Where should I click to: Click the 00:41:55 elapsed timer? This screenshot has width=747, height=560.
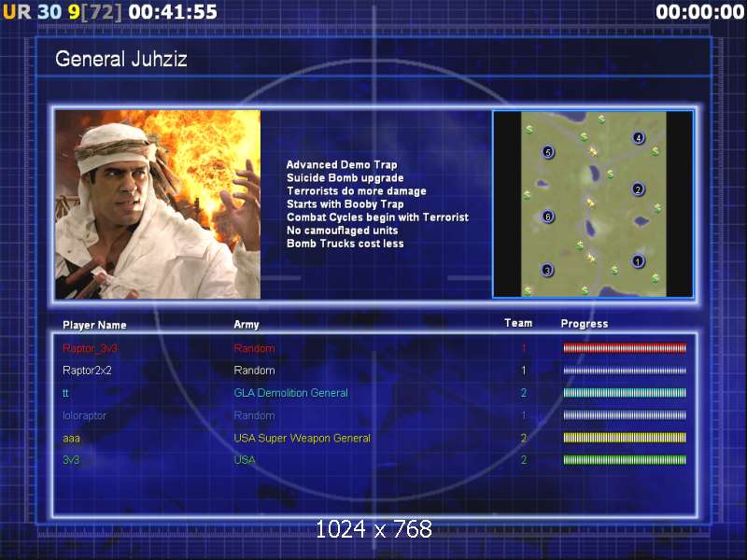click(x=173, y=12)
